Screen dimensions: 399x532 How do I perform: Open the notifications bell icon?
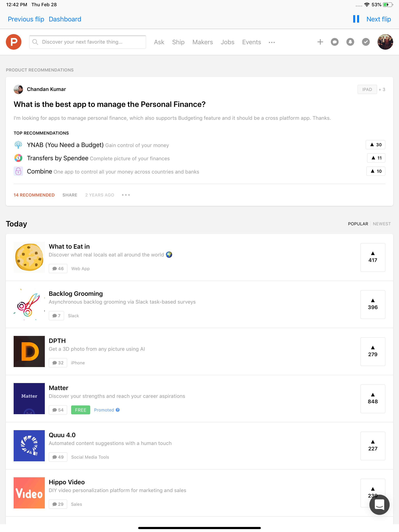pos(350,42)
